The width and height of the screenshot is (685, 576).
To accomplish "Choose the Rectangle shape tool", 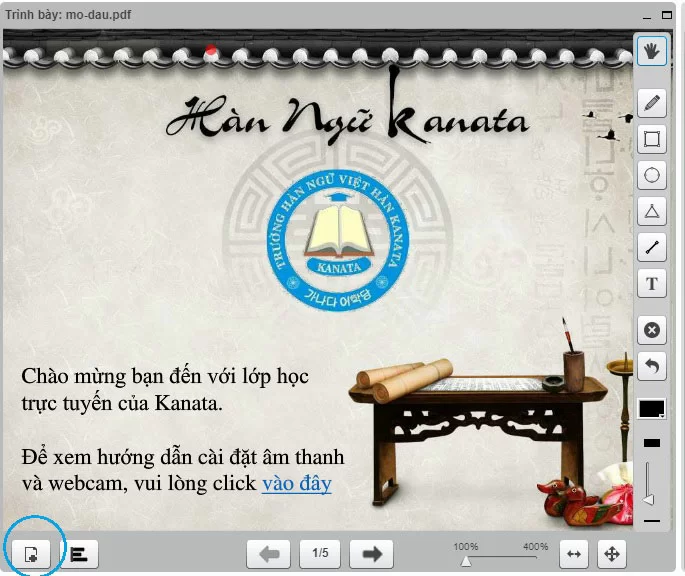I will pos(652,139).
